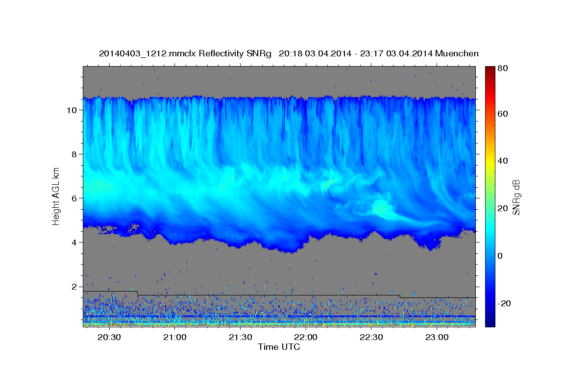Click the height tick label 4
Screen dimensions: 588x392
click(x=74, y=242)
